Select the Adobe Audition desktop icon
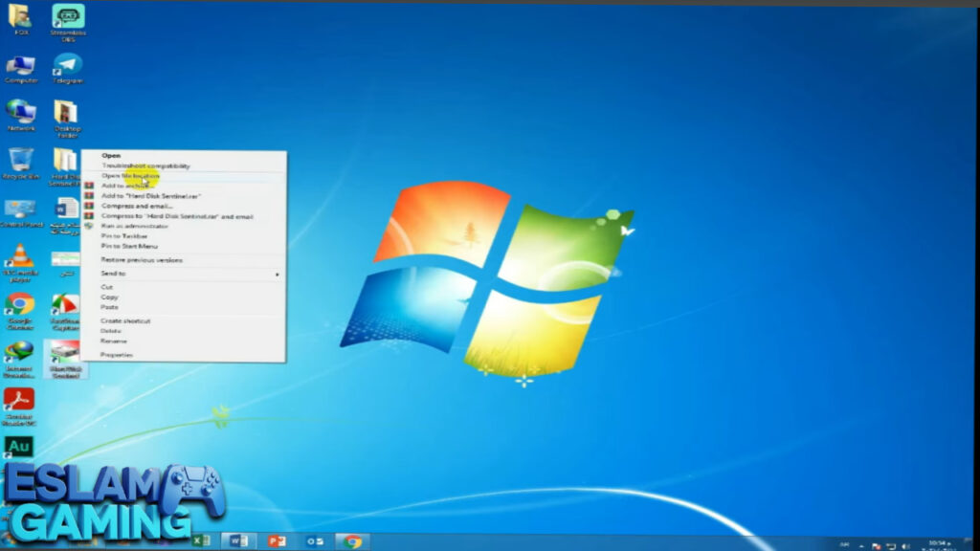 (19, 447)
